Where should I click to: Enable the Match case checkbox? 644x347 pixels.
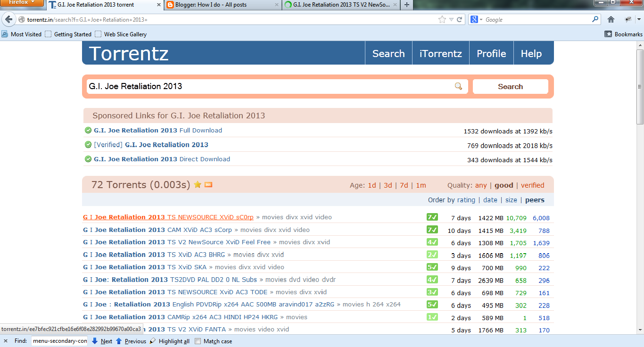click(198, 341)
